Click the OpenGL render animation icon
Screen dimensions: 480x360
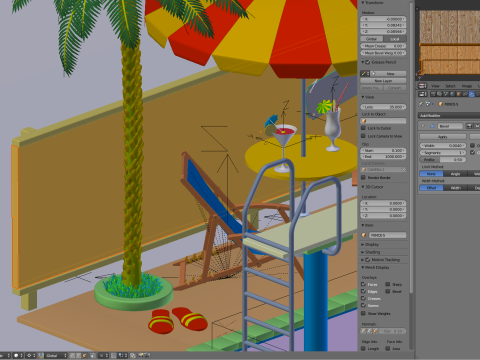(146, 356)
